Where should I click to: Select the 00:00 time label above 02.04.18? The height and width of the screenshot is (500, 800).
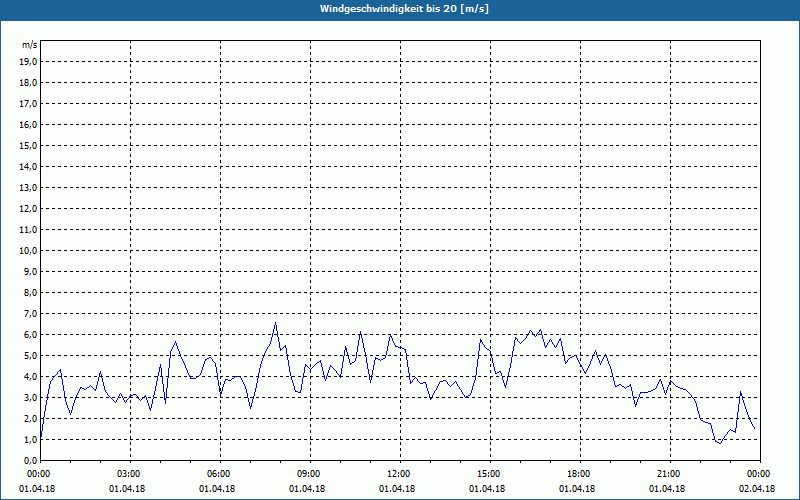point(758,474)
